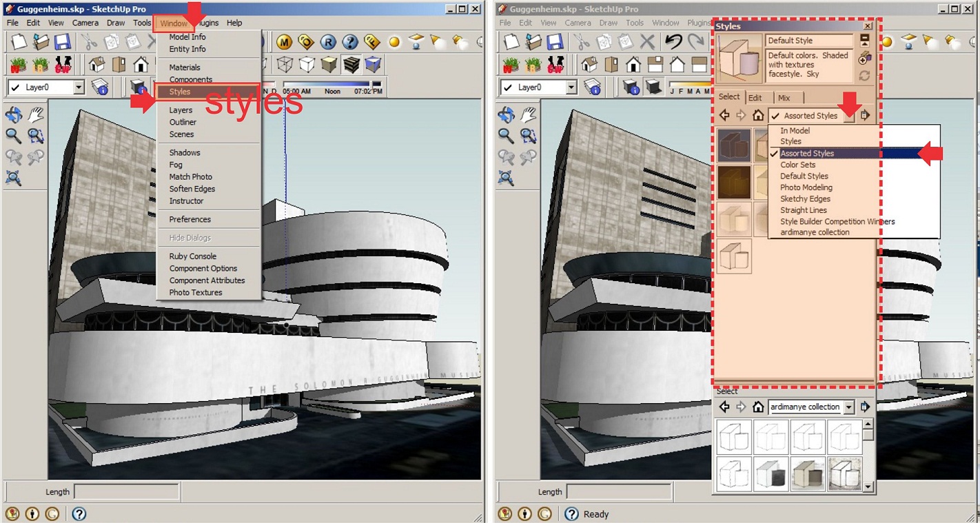980x523 pixels.
Task: Switch to Wireframe face style
Action: (285, 64)
